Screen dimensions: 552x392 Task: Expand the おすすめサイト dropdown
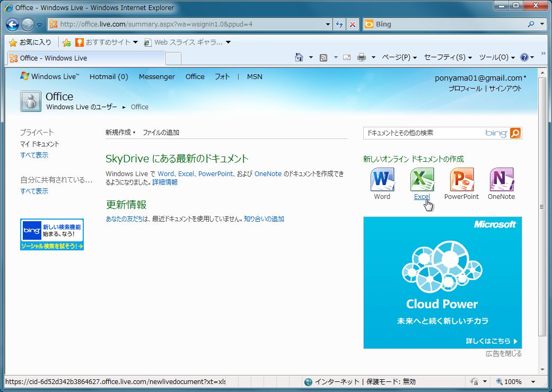click(135, 42)
